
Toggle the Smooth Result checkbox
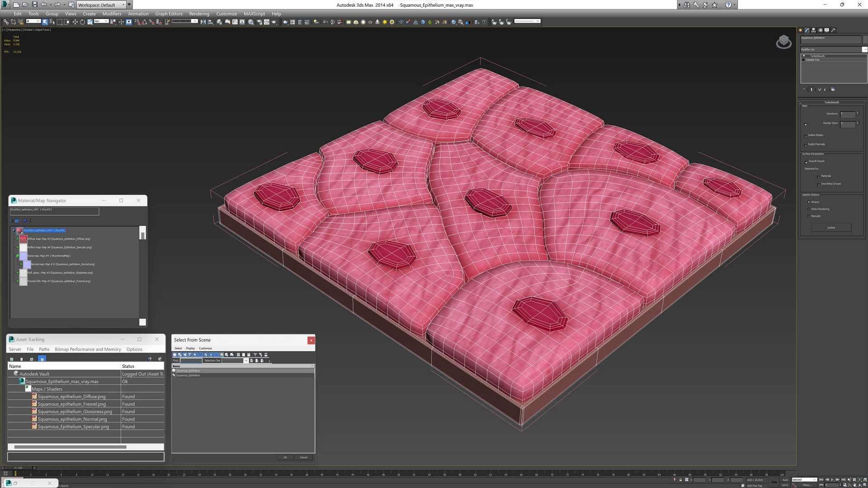click(806, 162)
